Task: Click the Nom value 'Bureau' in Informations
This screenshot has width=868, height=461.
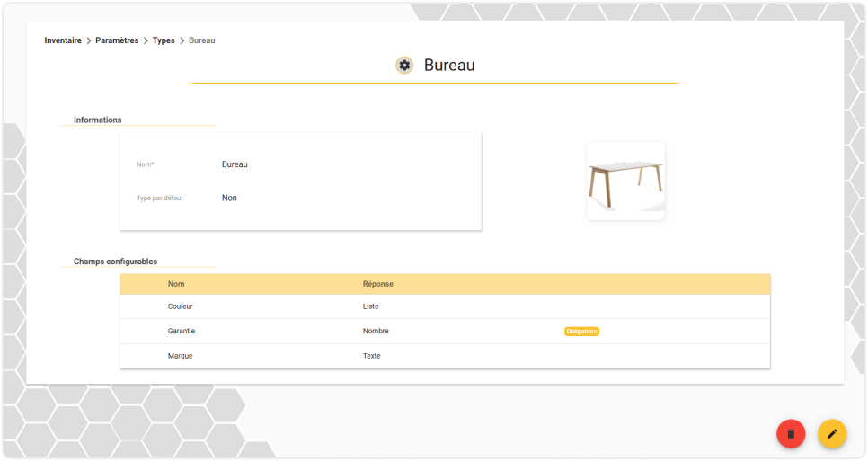Action: coord(235,164)
